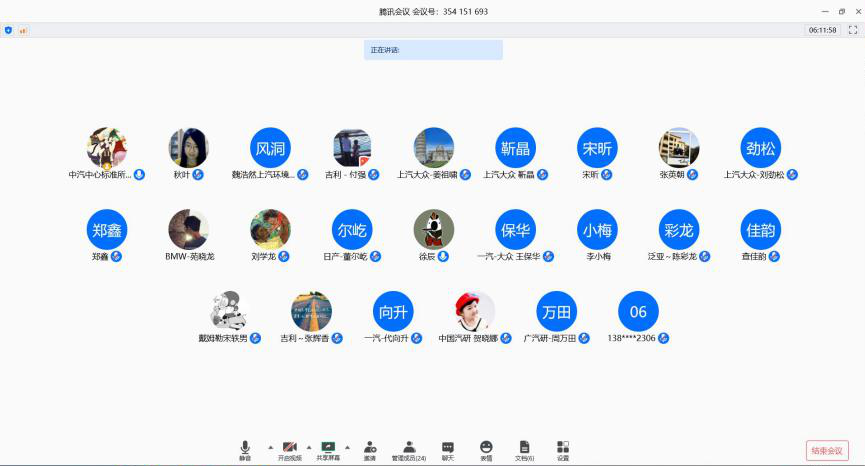This screenshot has height=467, width=865.
Task: Open the 邀请 invite panel
Action: [370, 447]
